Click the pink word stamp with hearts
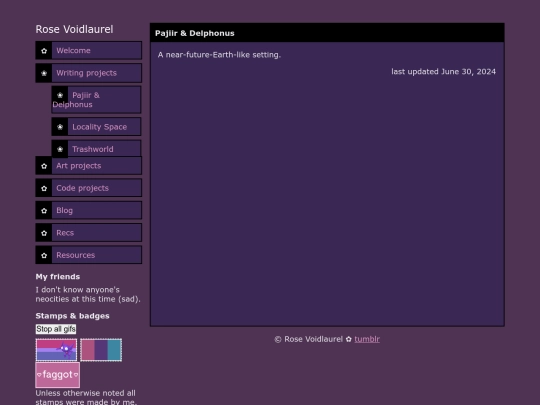The width and height of the screenshot is (540, 405). point(58,375)
